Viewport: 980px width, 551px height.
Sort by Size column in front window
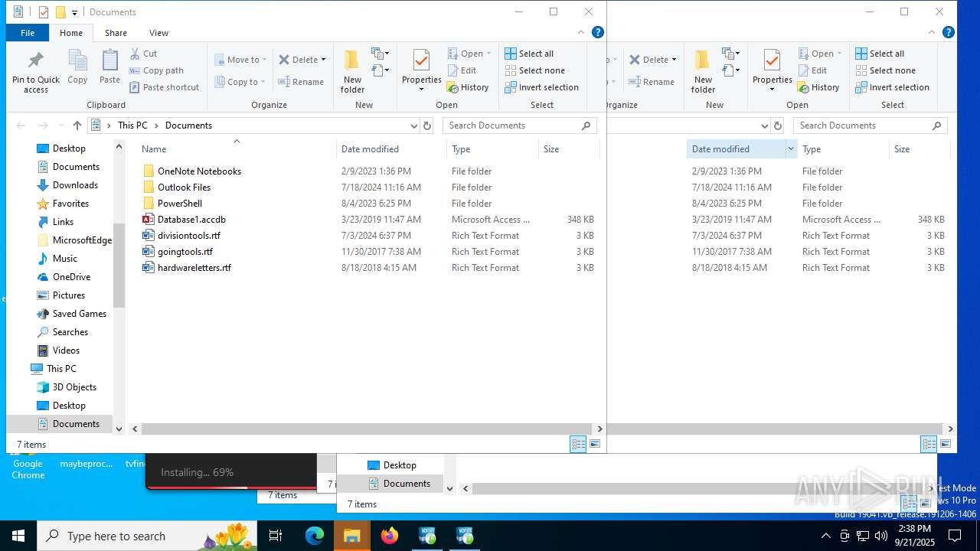tap(567, 149)
